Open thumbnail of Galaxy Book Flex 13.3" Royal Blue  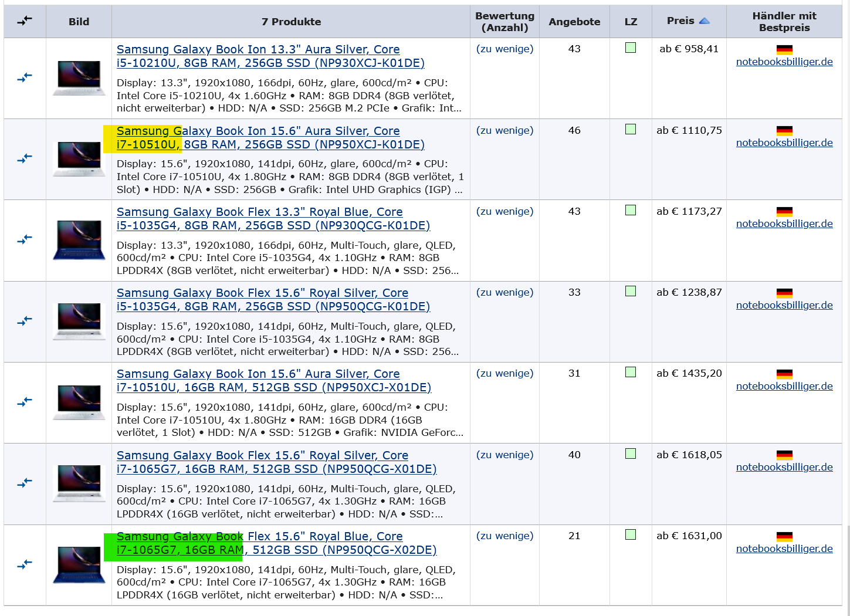coord(79,239)
